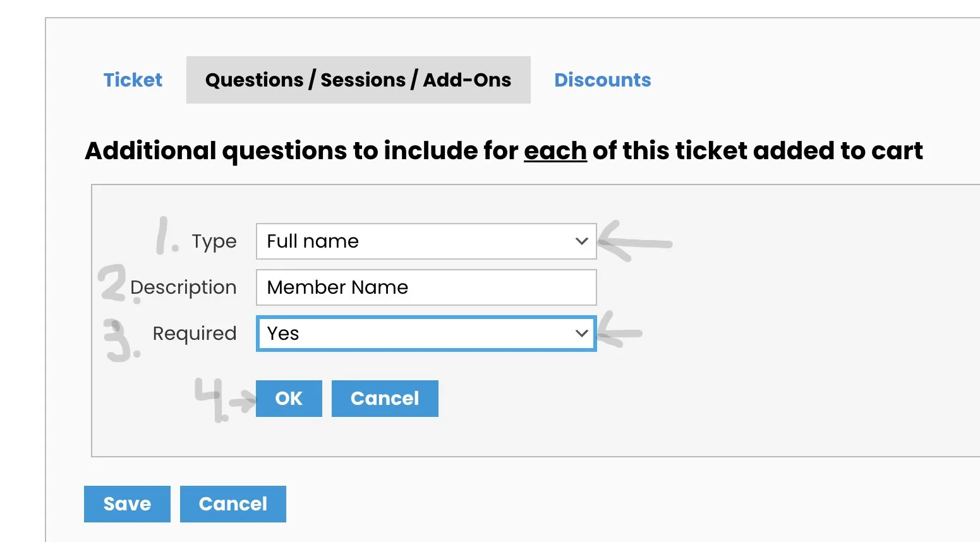This screenshot has width=980, height=542.
Task: Click the hand-drawn arrow pointing at Type dropdown
Action: click(x=634, y=242)
